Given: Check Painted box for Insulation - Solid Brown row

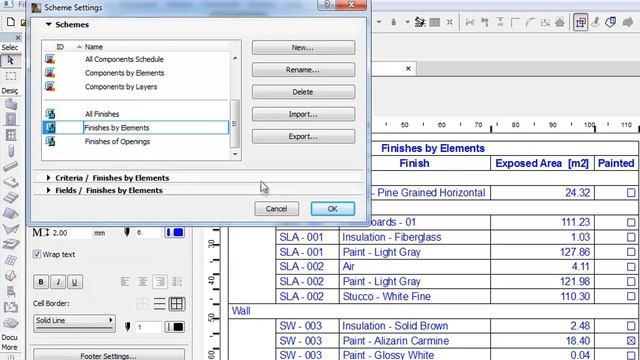Looking at the screenshot, I should click(x=631, y=326).
